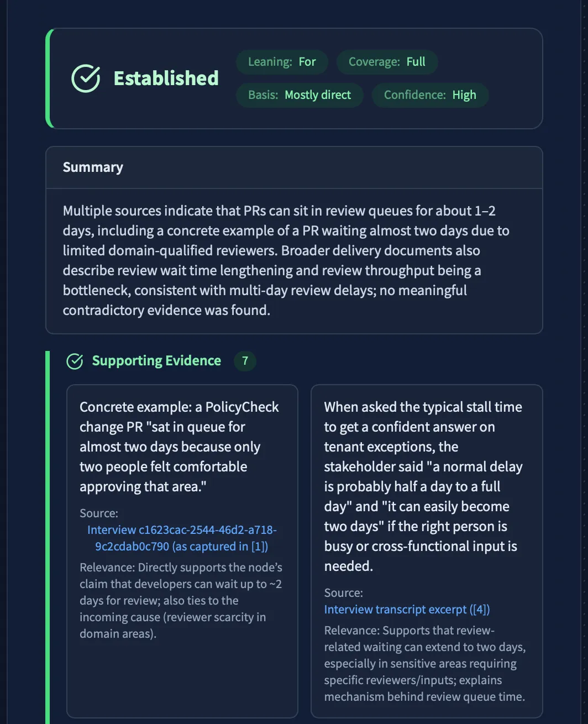Collapse the Supporting Evidence section heading
The width and height of the screenshot is (588, 724).
(156, 361)
